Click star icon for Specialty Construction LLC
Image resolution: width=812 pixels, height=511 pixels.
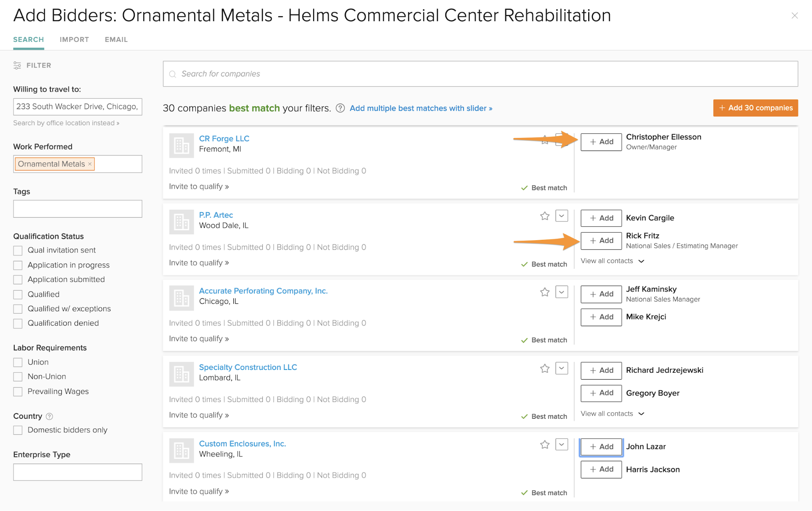[x=545, y=368]
